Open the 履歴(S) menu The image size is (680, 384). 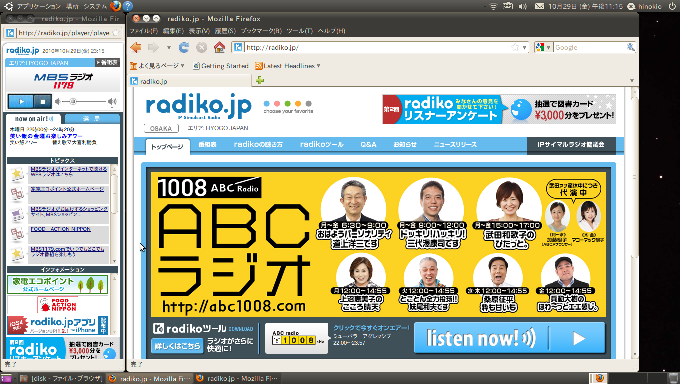pos(225,31)
